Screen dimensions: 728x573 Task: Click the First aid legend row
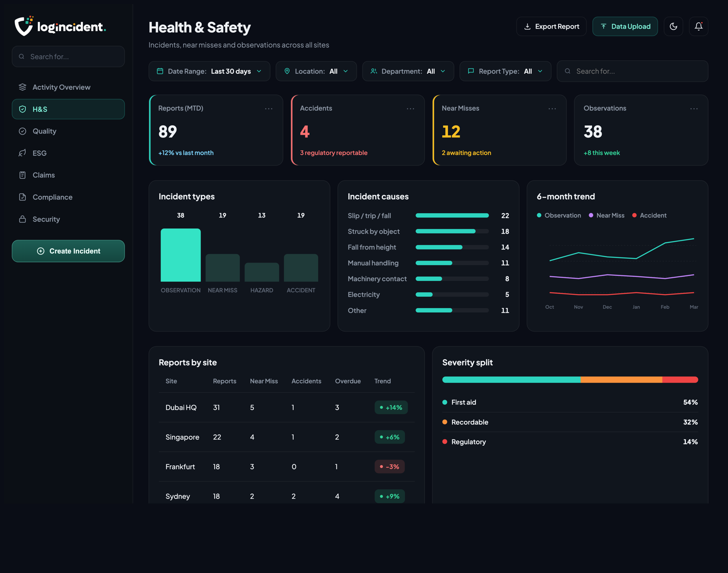pos(570,402)
